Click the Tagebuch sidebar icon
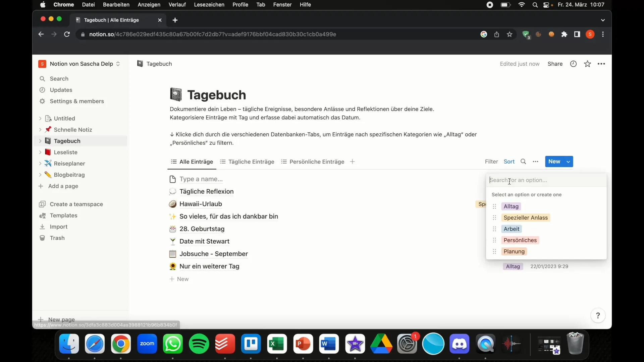Image resolution: width=644 pixels, height=362 pixels. [x=49, y=140]
